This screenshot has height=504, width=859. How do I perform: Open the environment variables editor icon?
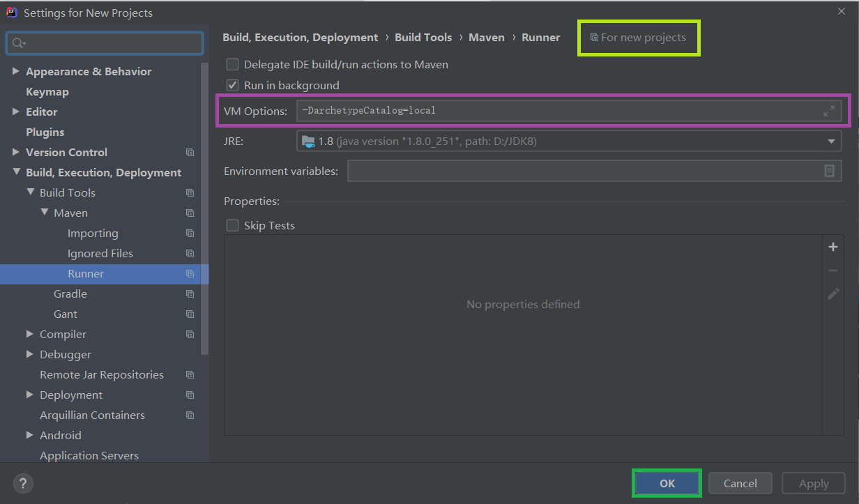pyautogui.click(x=829, y=171)
